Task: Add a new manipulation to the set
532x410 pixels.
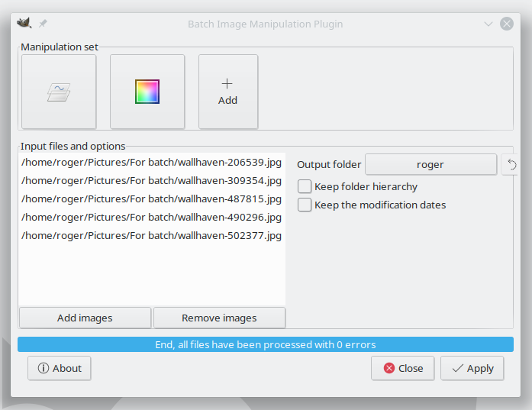Action: 227,92
